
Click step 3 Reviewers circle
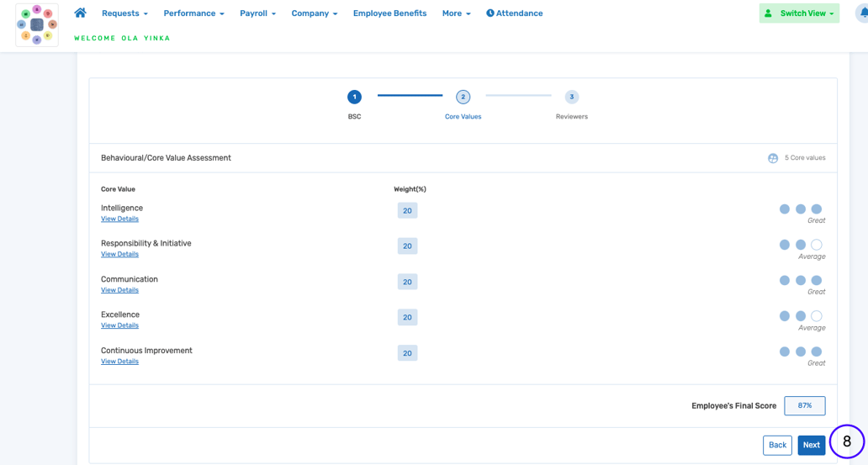pos(571,97)
